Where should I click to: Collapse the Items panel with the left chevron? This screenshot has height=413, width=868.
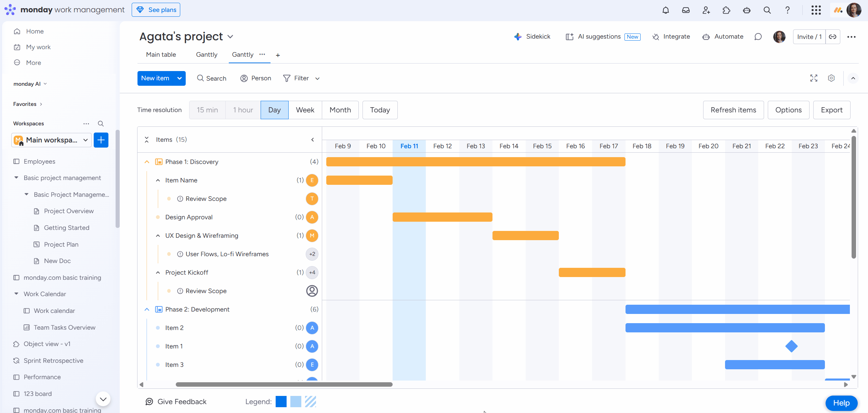click(313, 140)
